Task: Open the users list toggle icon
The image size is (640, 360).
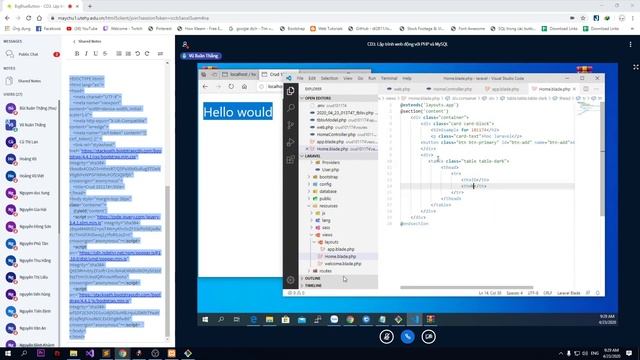Action: click(x=185, y=44)
